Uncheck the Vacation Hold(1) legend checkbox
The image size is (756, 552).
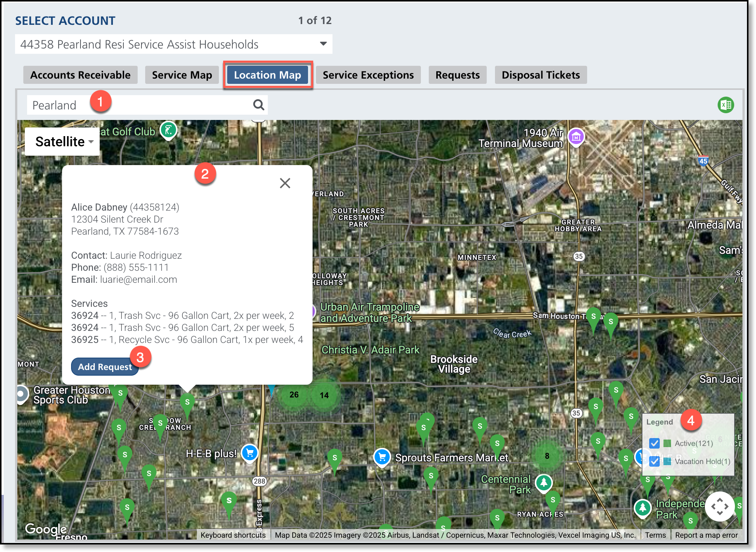point(654,461)
